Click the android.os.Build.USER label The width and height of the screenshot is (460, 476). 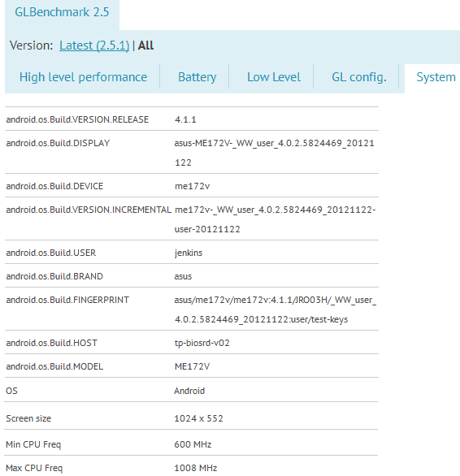tap(51, 253)
